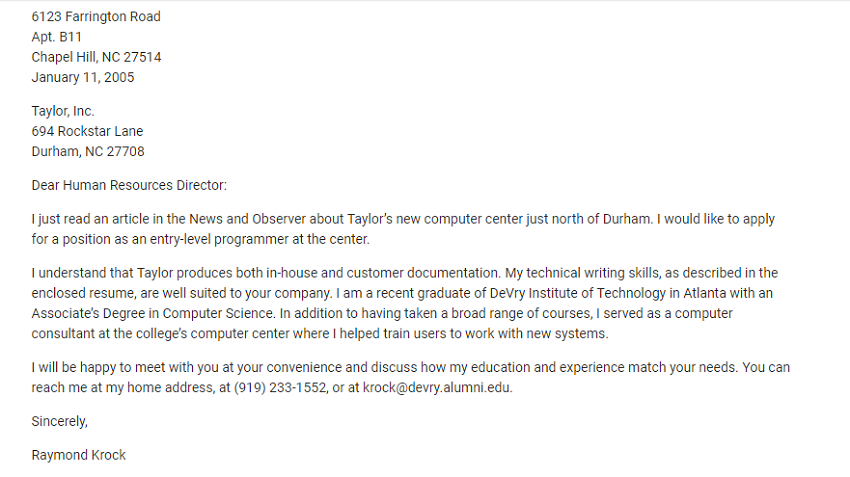
Task: Click the Sincerely closing
Action: 60,422
